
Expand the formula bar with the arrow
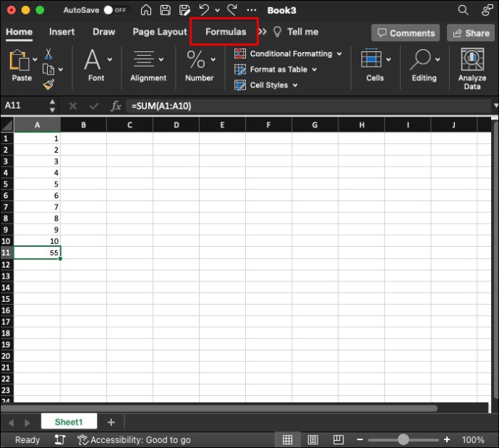point(495,106)
